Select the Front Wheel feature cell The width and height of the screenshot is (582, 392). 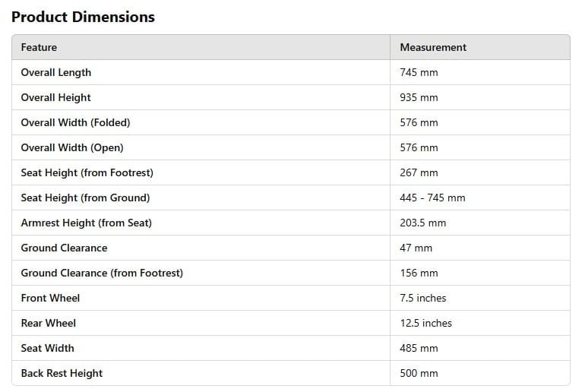click(50, 298)
